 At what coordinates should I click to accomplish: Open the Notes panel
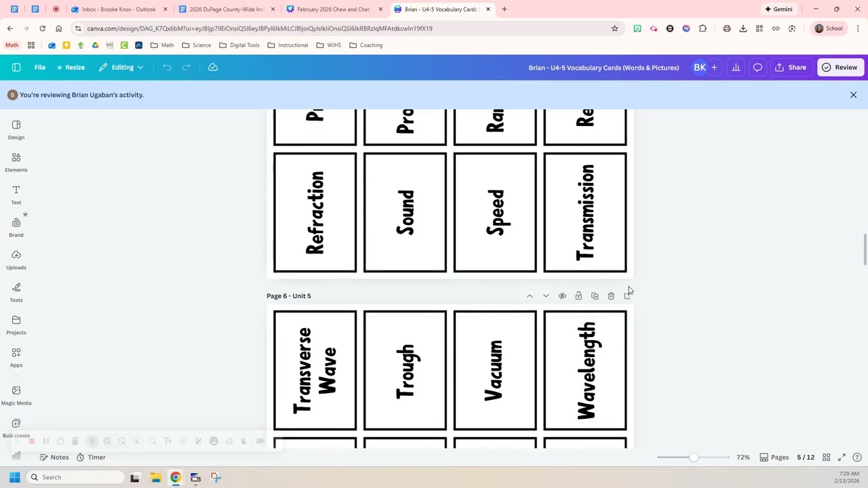[x=54, y=457]
